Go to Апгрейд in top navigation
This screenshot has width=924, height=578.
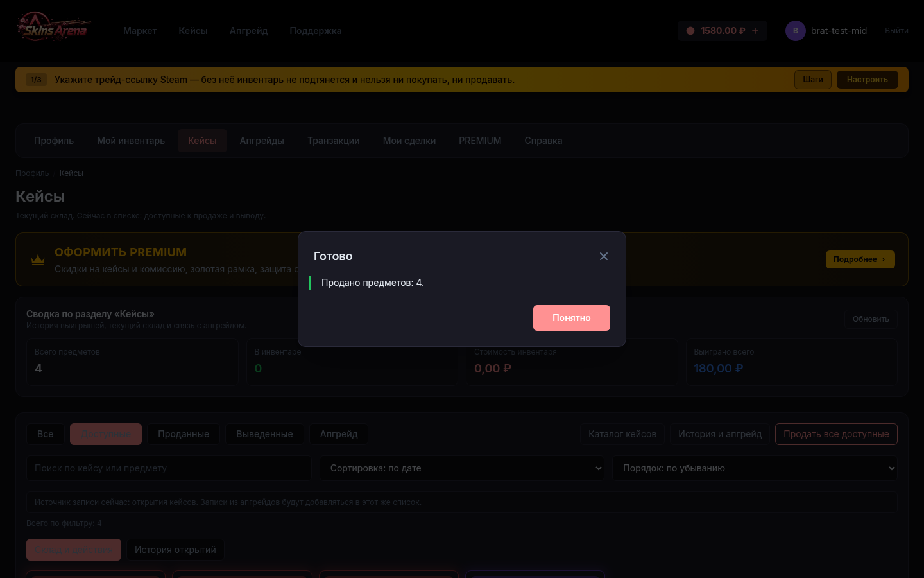click(249, 31)
